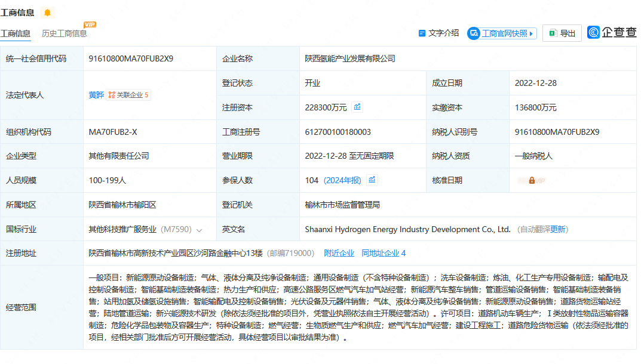Open chart icon beside 228300万元
The image size is (641, 364).
[357, 107]
